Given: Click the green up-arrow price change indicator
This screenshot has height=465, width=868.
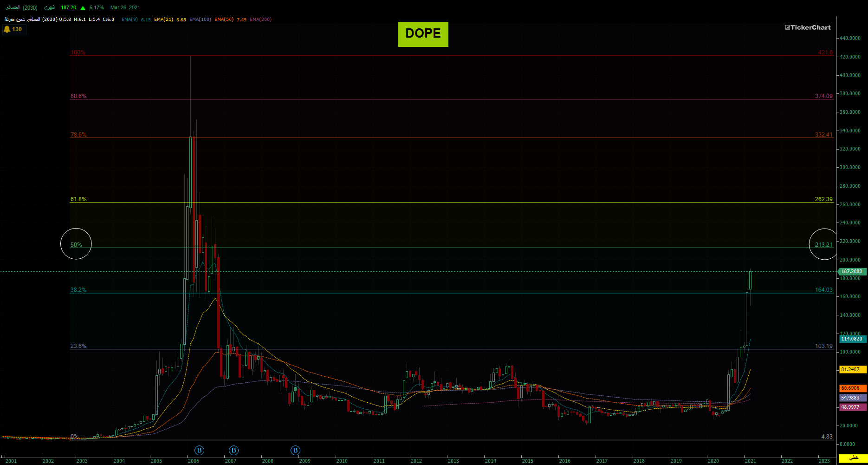Looking at the screenshot, I should (x=83, y=8).
